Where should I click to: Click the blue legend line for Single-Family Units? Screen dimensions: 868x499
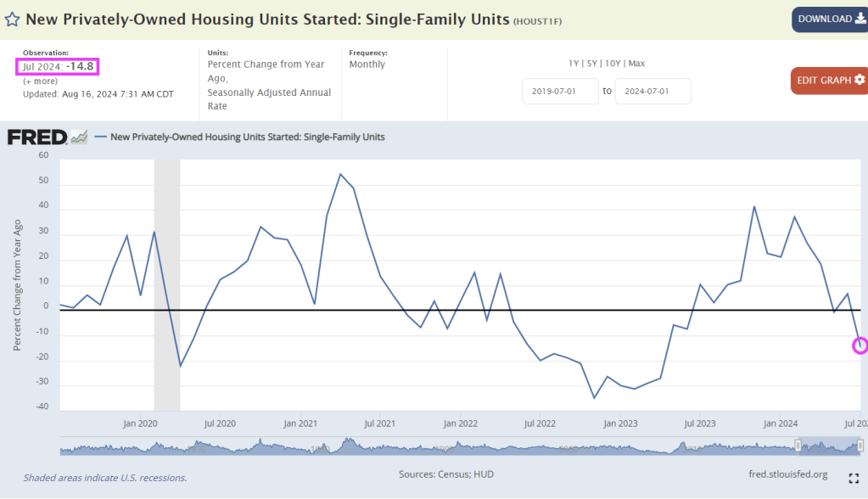tap(101, 137)
